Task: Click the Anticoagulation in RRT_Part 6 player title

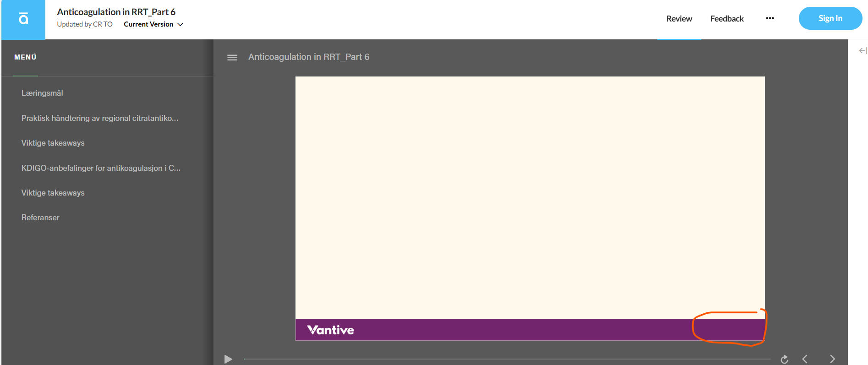Action: click(309, 57)
